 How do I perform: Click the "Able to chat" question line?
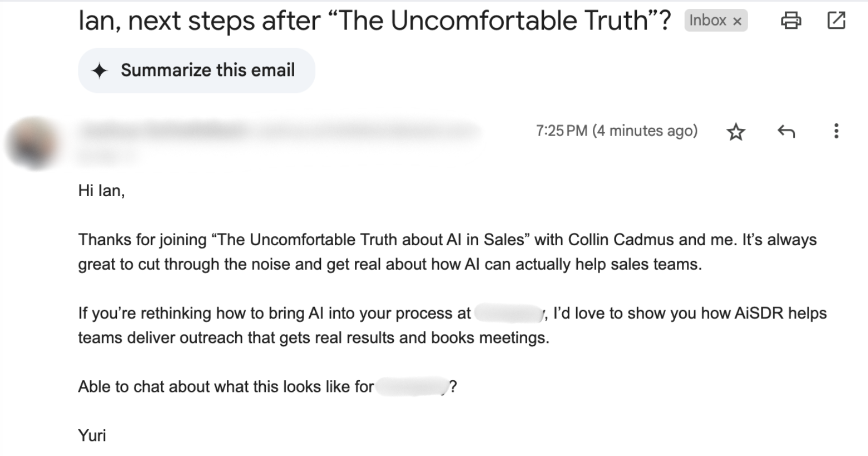(x=226, y=387)
